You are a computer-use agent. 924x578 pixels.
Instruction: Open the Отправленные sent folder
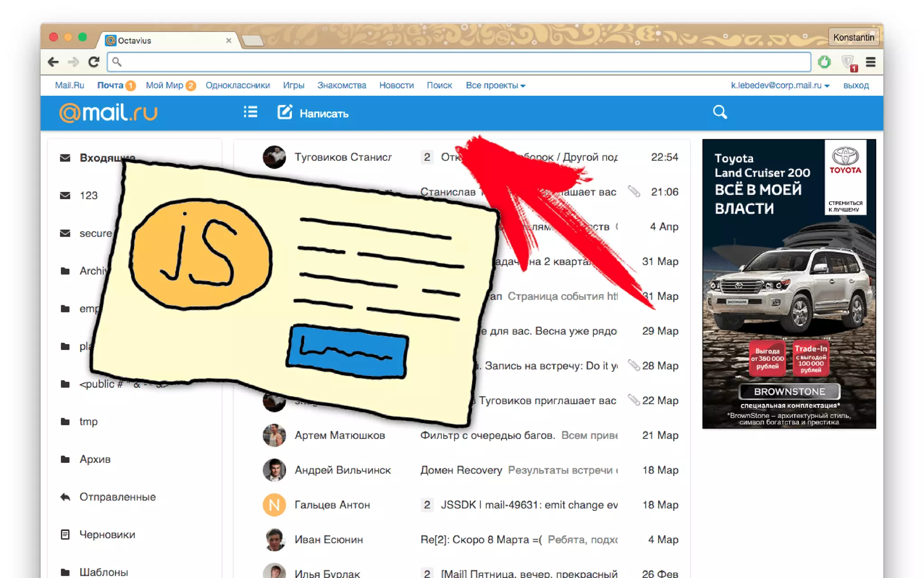117,497
